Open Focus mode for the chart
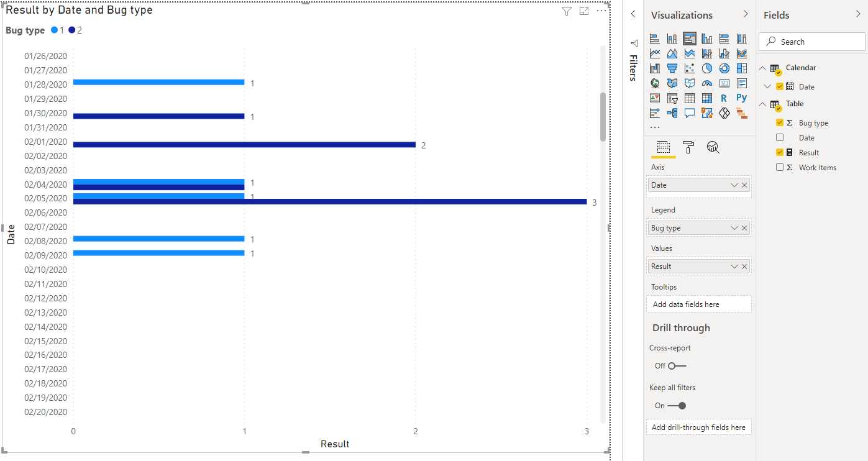 pos(583,11)
